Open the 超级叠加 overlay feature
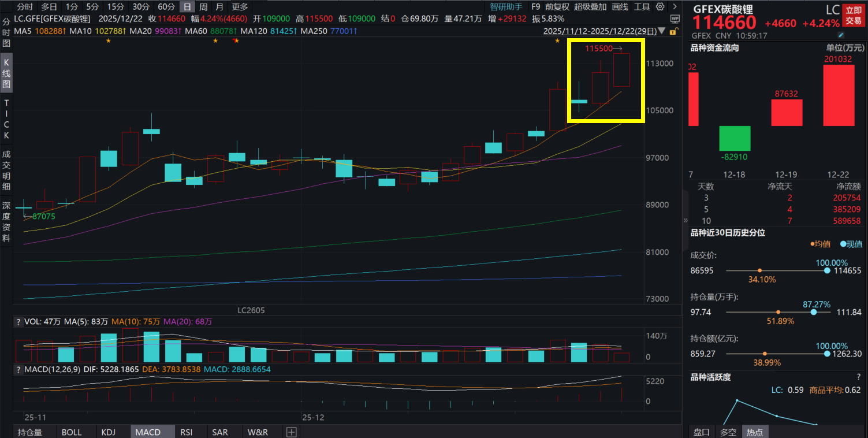868x438 pixels. pyautogui.click(x=590, y=7)
